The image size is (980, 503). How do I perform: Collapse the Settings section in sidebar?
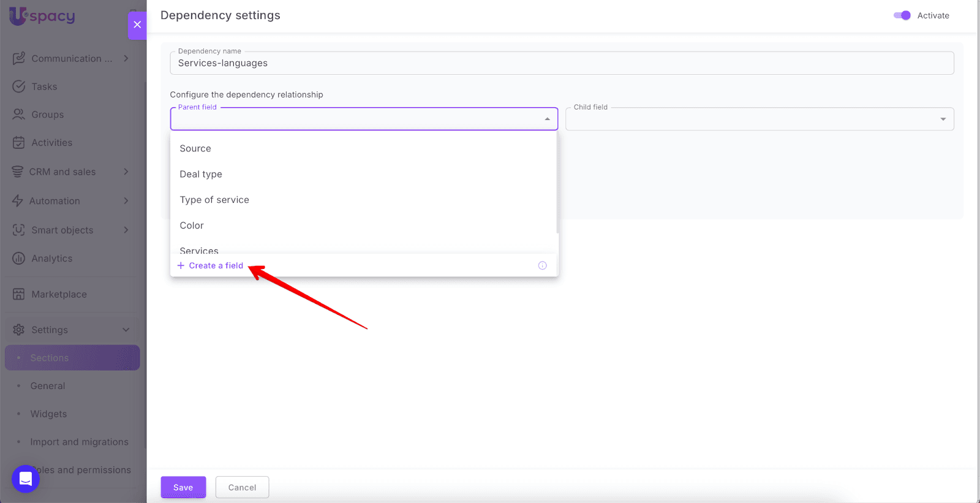[126, 330]
